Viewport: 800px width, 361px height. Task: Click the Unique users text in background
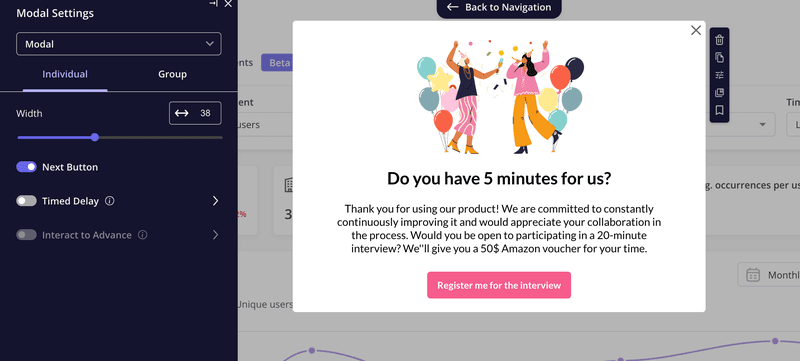click(x=265, y=304)
